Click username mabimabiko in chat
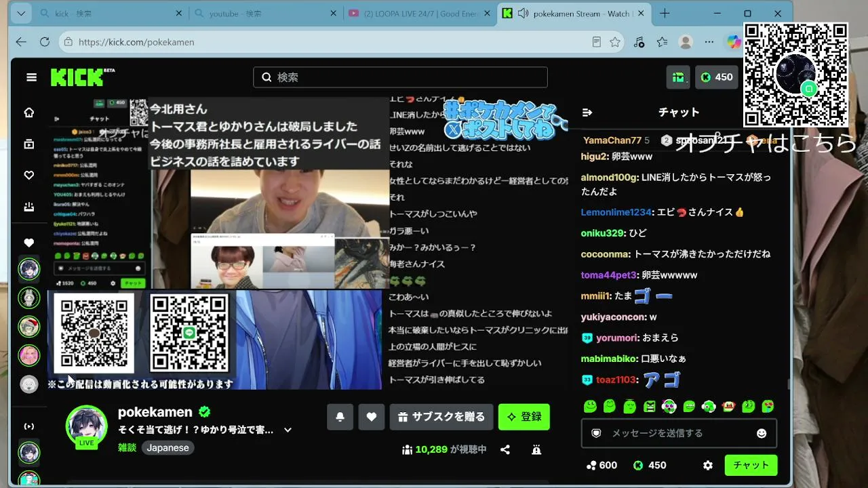 tap(609, 359)
